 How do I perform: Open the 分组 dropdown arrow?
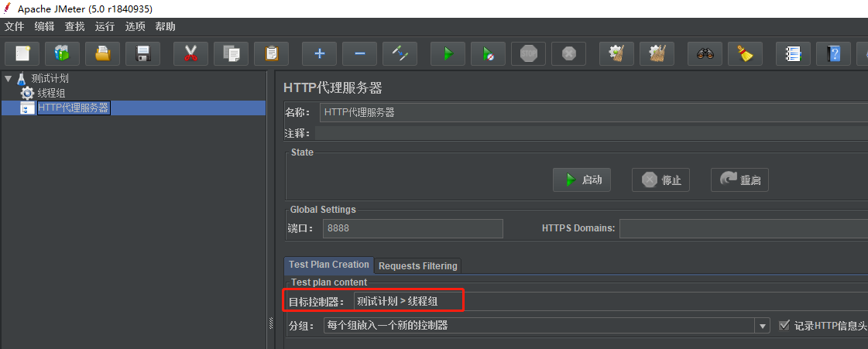click(x=763, y=326)
